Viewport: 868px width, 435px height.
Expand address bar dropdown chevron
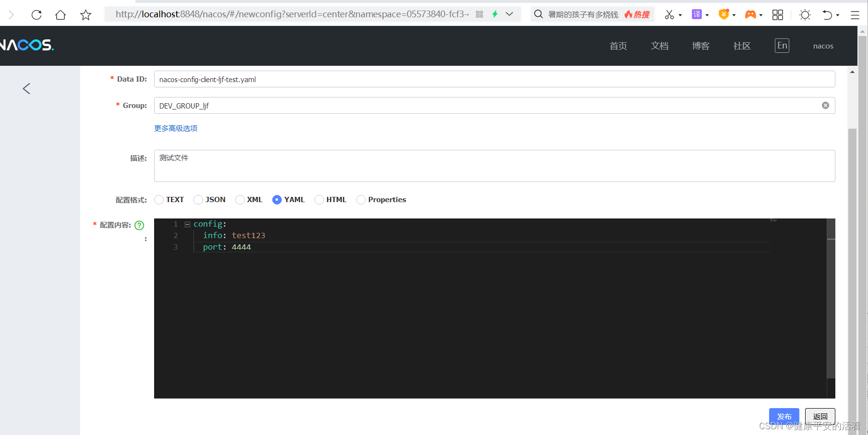(x=509, y=14)
